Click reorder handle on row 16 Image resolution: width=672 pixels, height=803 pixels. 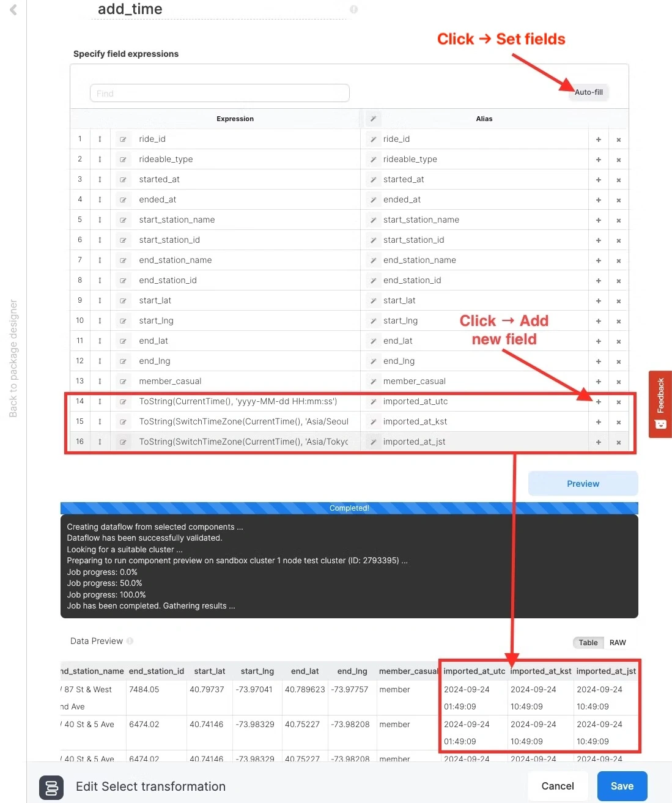(100, 442)
